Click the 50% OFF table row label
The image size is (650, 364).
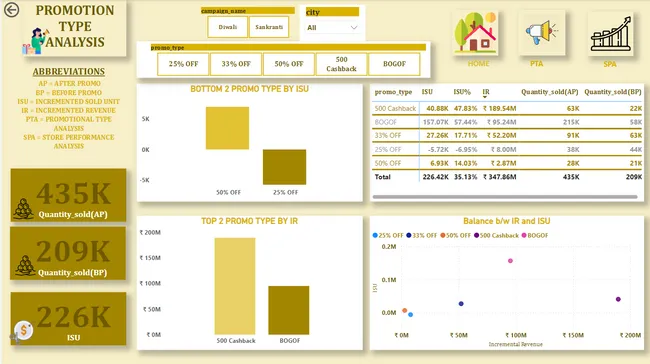click(388, 163)
